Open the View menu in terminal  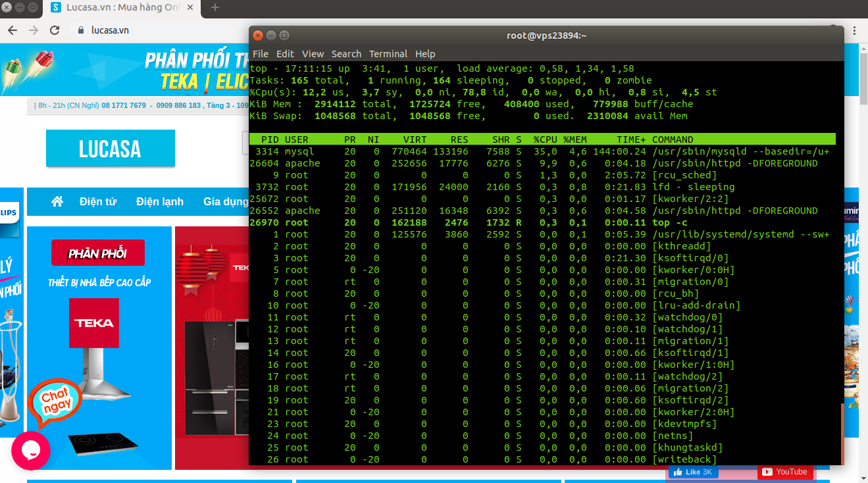(313, 54)
